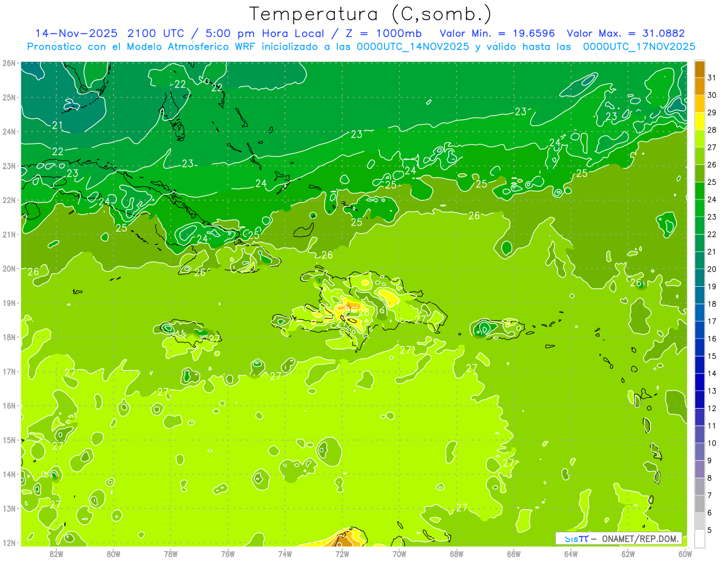This screenshot has height=562, width=728.
Task: Click the "15N" latitude axis label
Action: tap(9, 440)
